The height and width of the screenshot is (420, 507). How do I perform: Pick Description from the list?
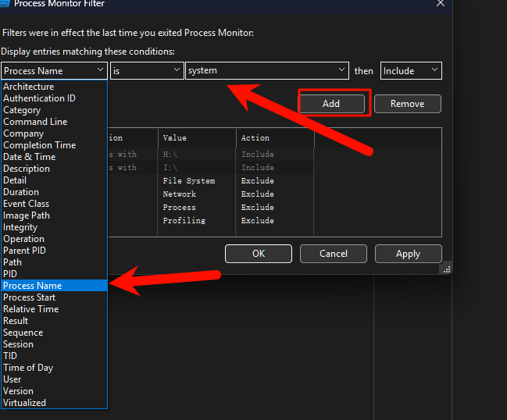[x=55, y=169]
